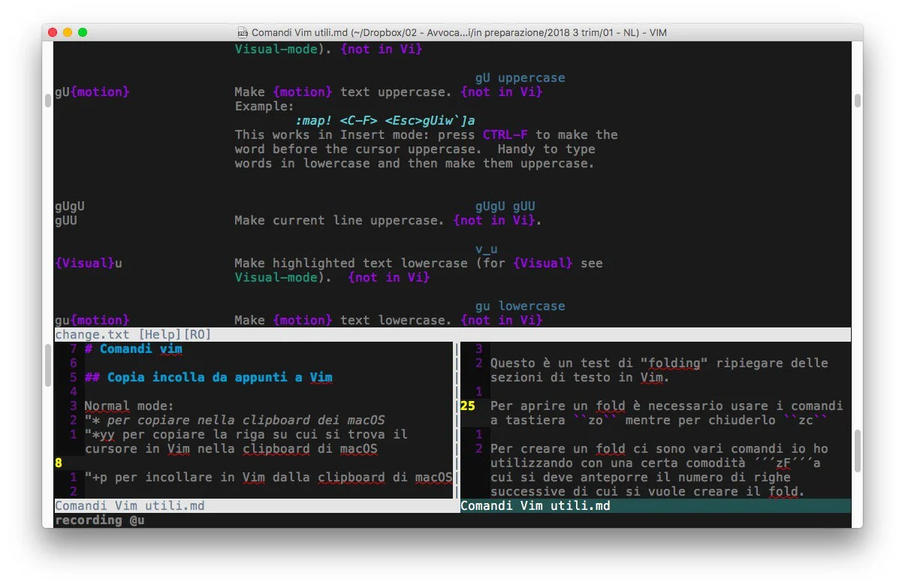The width and height of the screenshot is (905, 588).
Task: Click the 'Example:' label in the help text
Action: coord(264,107)
